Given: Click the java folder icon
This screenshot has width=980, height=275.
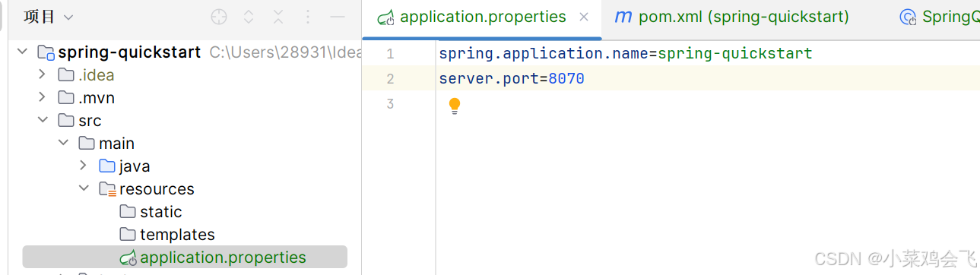Looking at the screenshot, I should pyautogui.click(x=106, y=166).
